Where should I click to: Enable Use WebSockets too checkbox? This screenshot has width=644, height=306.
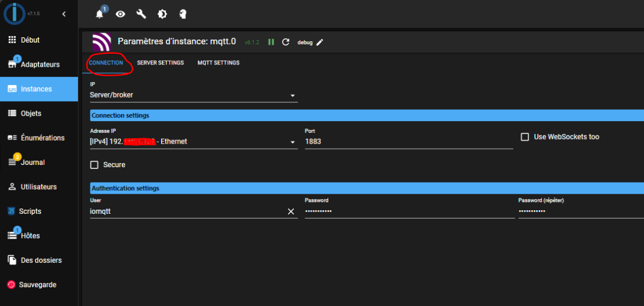tap(525, 137)
